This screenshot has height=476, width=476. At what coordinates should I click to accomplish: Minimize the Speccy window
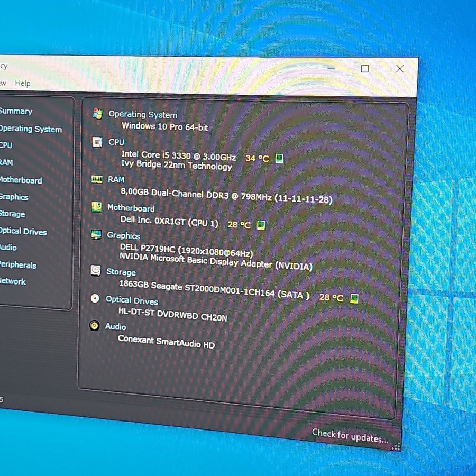tap(331, 69)
